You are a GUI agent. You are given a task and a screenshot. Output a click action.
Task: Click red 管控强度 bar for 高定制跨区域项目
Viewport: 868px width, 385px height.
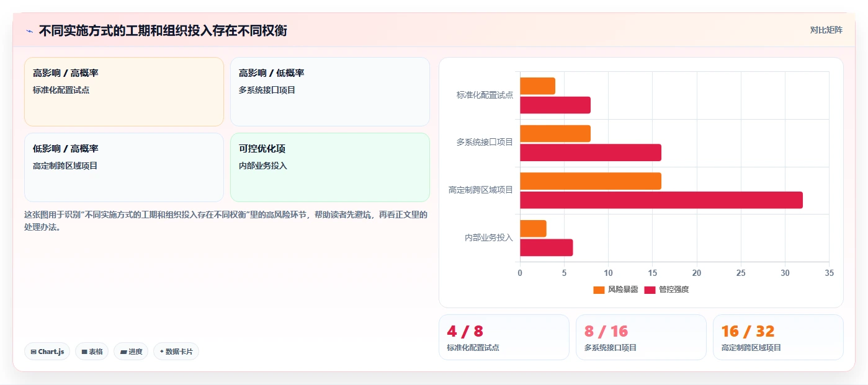point(661,200)
